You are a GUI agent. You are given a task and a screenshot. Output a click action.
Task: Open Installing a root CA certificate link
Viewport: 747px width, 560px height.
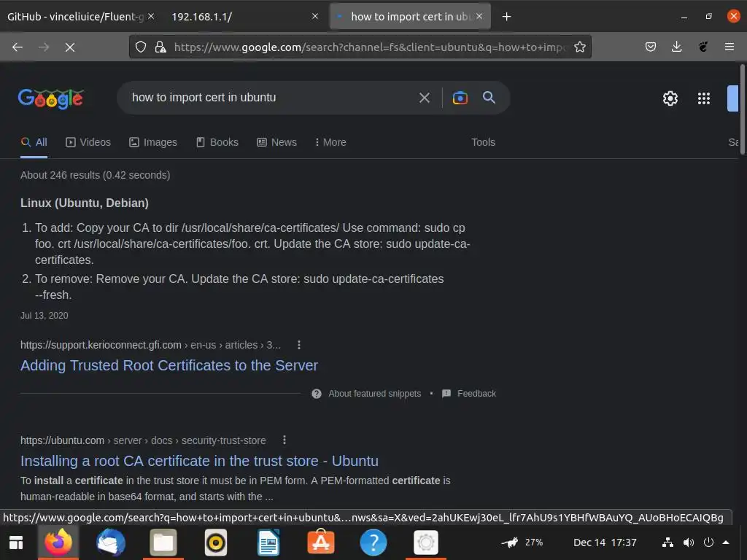[x=199, y=461]
